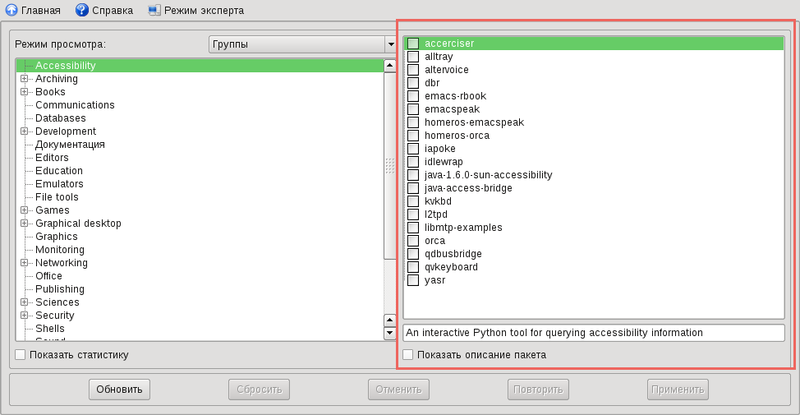Select the Office group
This screenshot has width=800, height=415.
[x=48, y=276]
